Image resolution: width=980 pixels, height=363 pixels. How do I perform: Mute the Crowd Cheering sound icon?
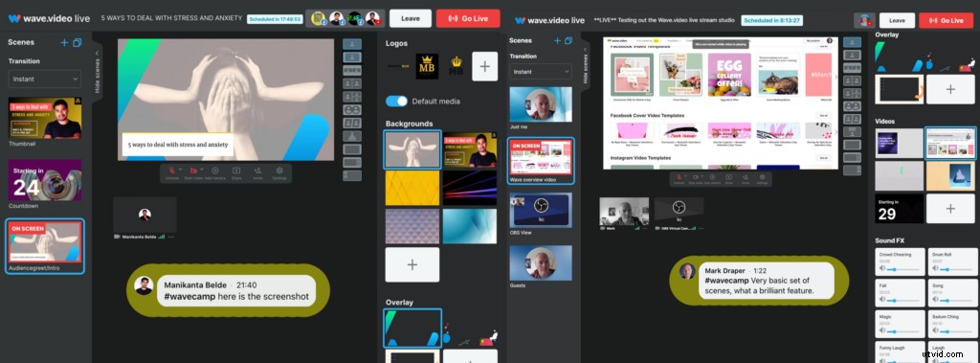[x=882, y=268]
